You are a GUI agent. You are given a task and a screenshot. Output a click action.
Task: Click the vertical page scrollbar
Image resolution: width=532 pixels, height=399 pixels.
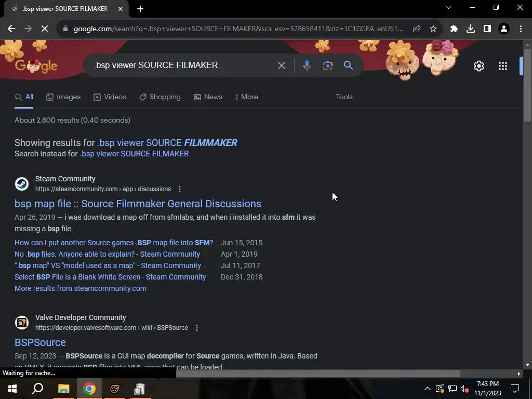pos(527,85)
